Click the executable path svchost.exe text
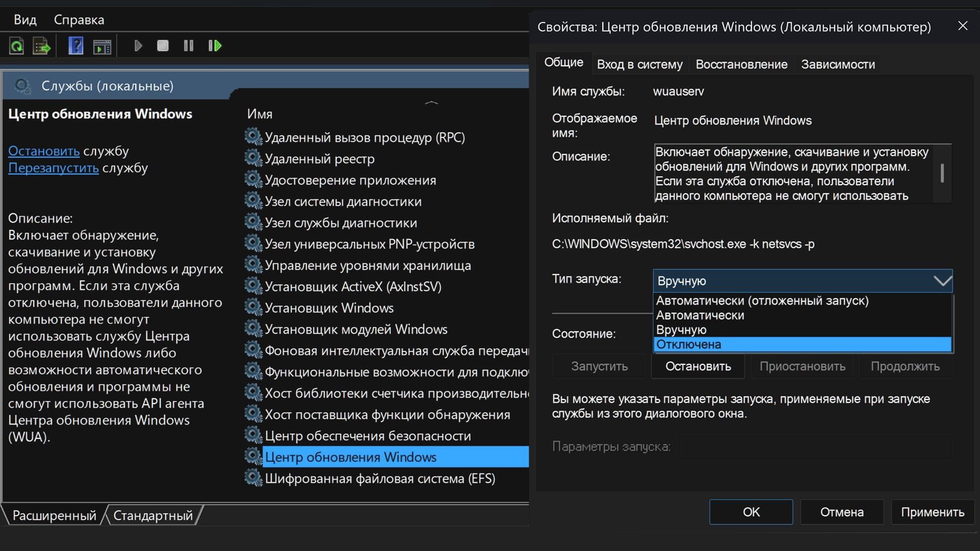980x551 pixels. coord(683,244)
